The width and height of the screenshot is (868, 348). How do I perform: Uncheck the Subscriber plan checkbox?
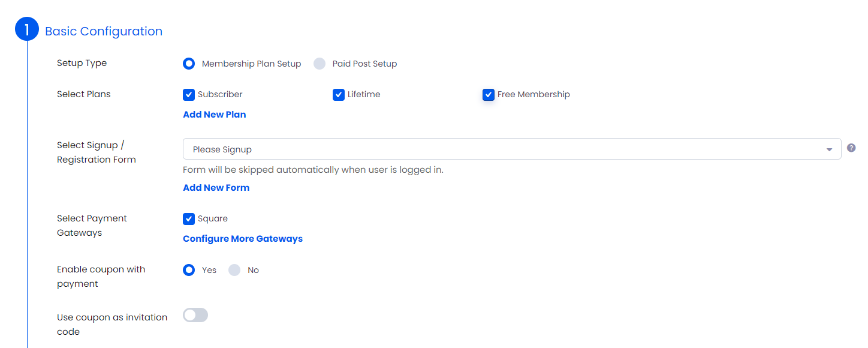click(189, 95)
